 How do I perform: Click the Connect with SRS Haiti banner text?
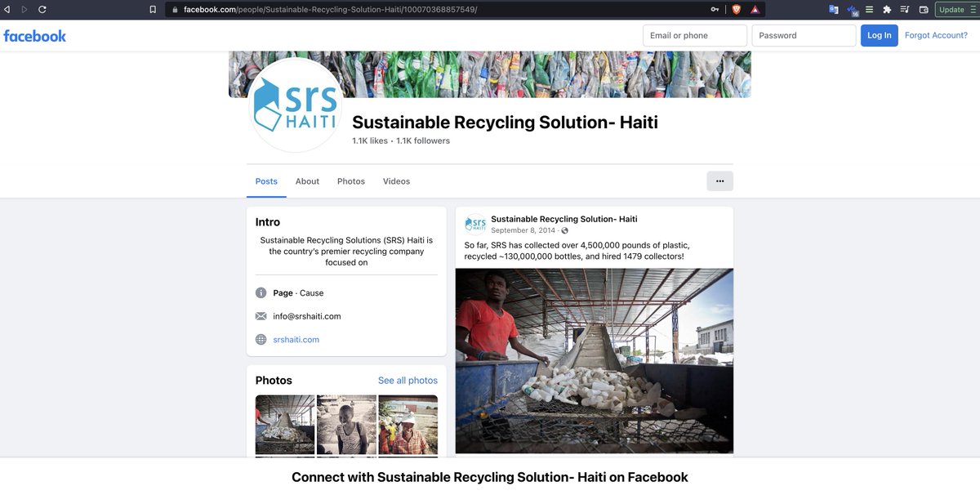click(490, 477)
